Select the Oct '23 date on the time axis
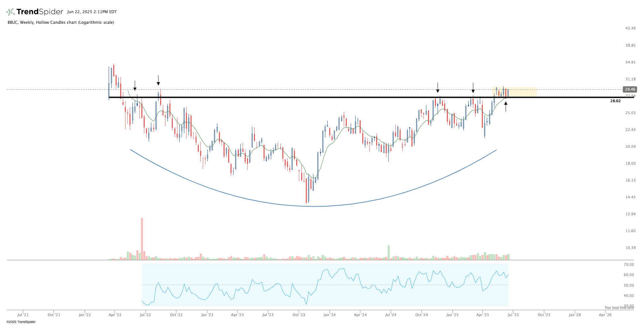Image resolution: width=644 pixels, height=325 pixels. (299, 315)
